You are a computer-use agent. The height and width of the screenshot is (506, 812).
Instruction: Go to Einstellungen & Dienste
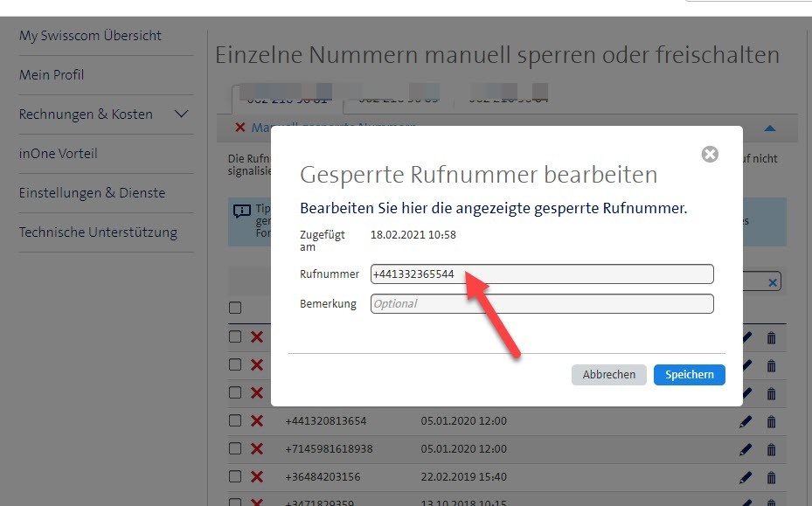(92, 193)
